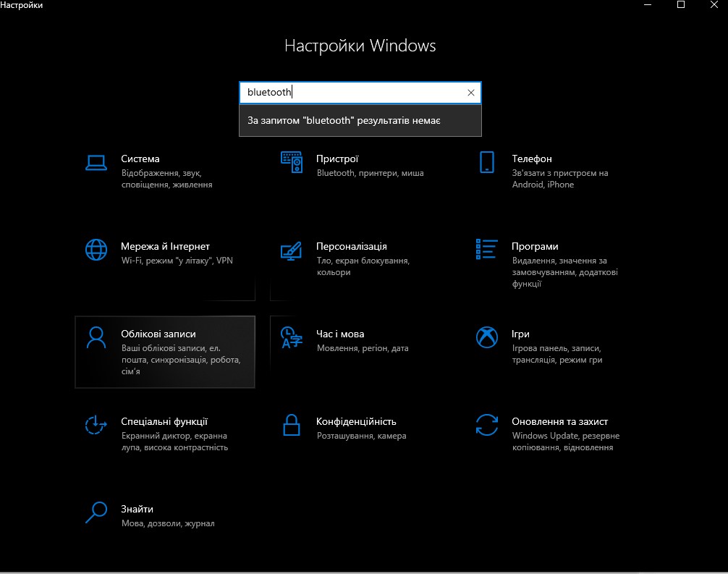Click 'Ігрова панель, записи, трансляція' description
Viewport: 728px width, 574px height.
point(557,354)
